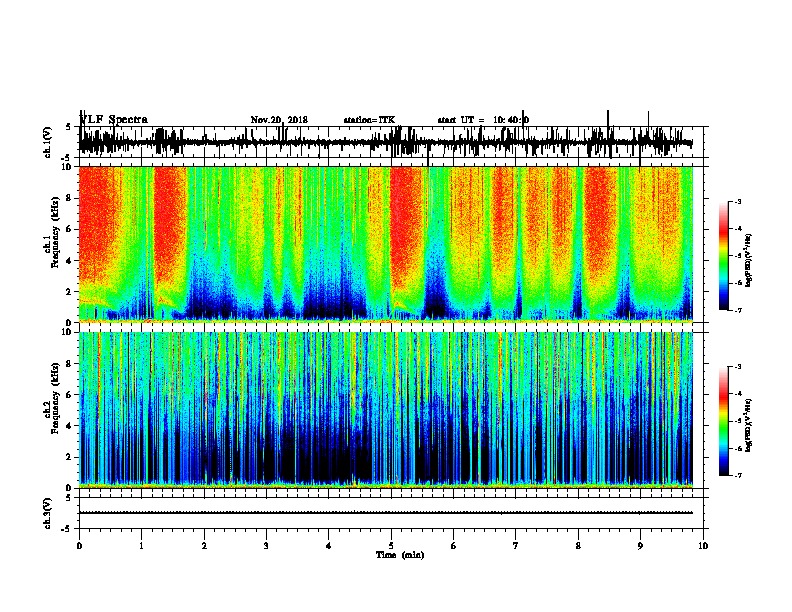Click time axis tick label '3'

(266, 546)
